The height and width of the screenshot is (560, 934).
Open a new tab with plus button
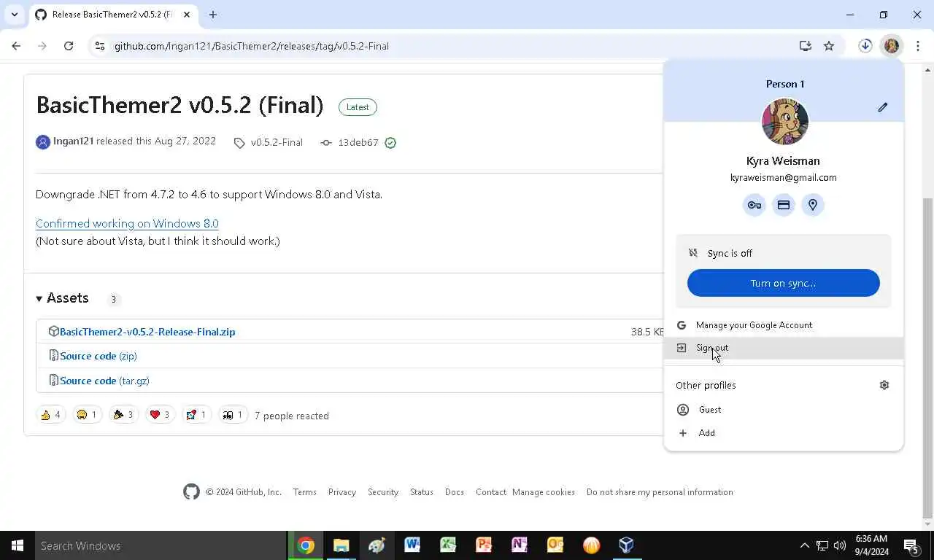pyautogui.click(x=213, y=15)
